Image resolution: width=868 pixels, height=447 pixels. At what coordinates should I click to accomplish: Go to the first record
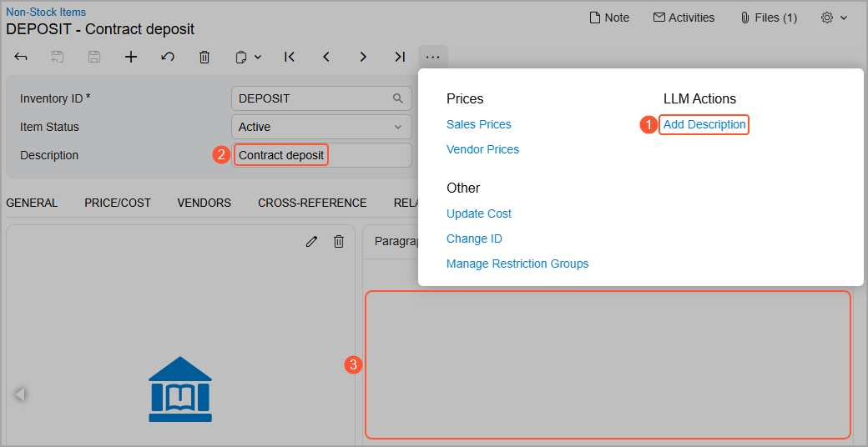290,57
